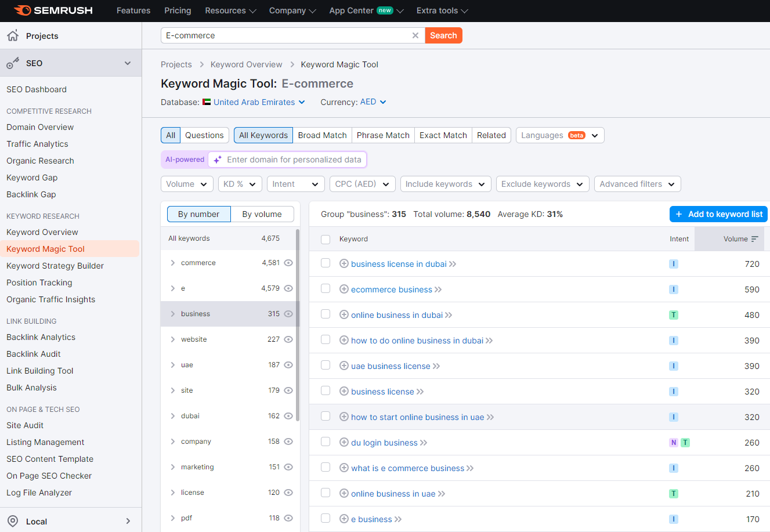The image size is (770, 532).
Task: Open Site Audit in sidebar
Action: click(x=25, y=425)
